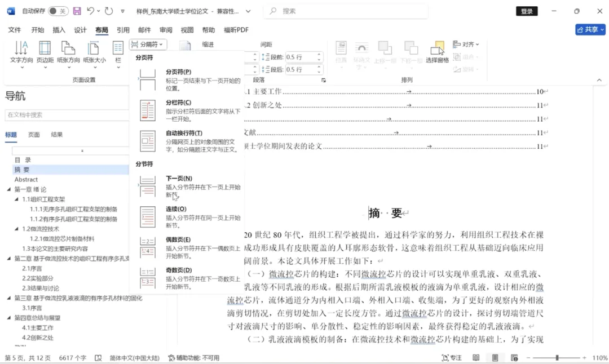
Task: Switch navigation pane to 页面 tab
Action: coord(34,135)
